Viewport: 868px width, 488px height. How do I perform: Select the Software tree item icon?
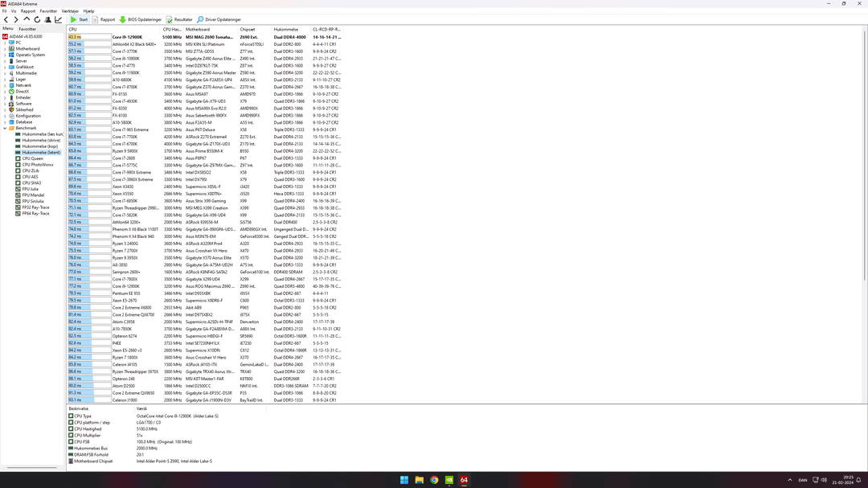(11, 104)
